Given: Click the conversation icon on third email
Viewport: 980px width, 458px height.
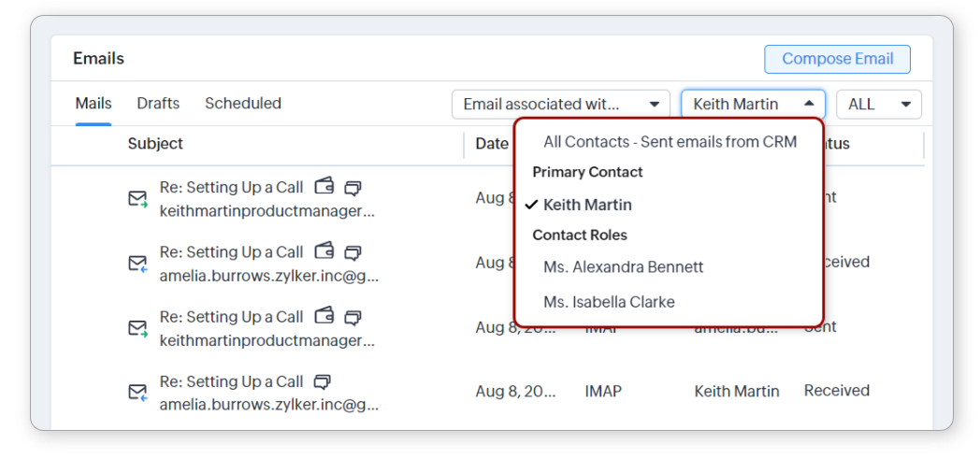Looking at the screenshot, I should point(353,317).
